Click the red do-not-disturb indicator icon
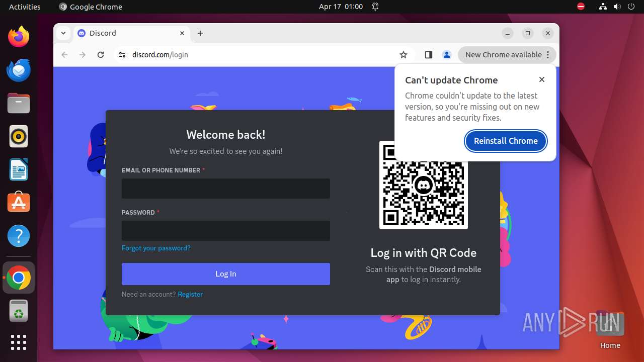Image resolution: width=644 pixels, height=362 pixels. point(581,7)
